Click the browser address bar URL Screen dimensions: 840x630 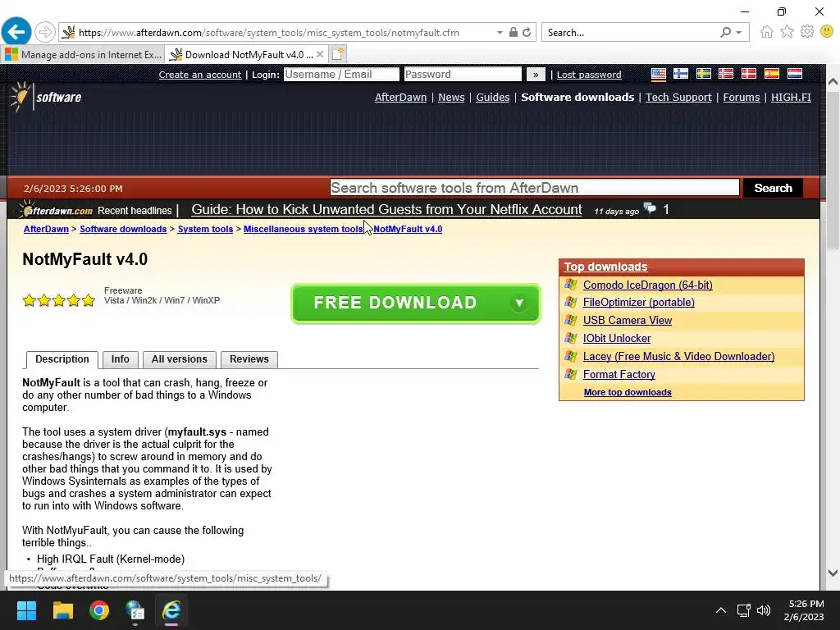(268, 33)
